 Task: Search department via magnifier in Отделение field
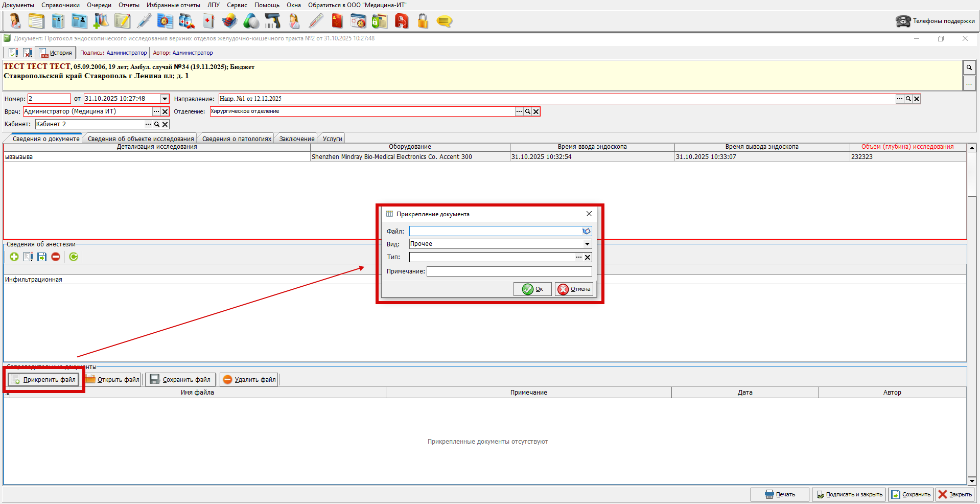[x=527, y=111]
